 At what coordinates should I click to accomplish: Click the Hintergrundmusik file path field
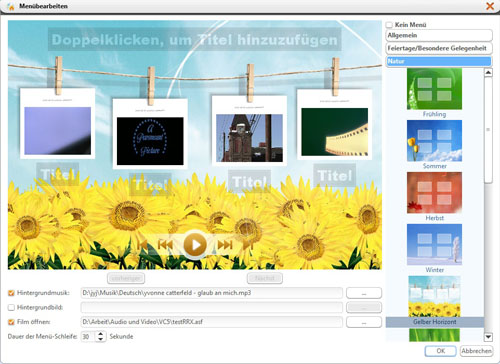click(212, 293)
